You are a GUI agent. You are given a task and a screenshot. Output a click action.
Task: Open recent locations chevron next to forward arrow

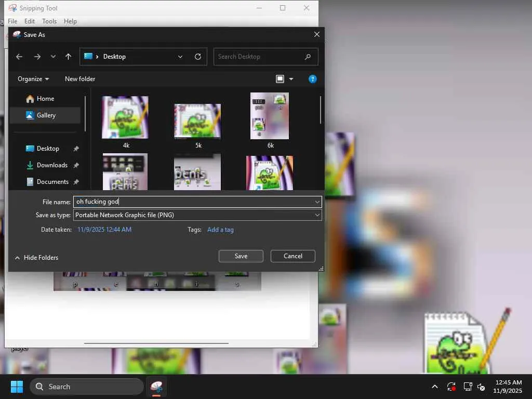tap(54, 57)
